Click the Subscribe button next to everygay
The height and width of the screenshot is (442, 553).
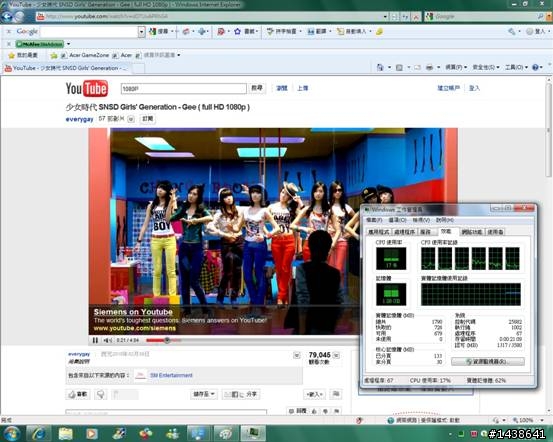click(x=147, y=119)
